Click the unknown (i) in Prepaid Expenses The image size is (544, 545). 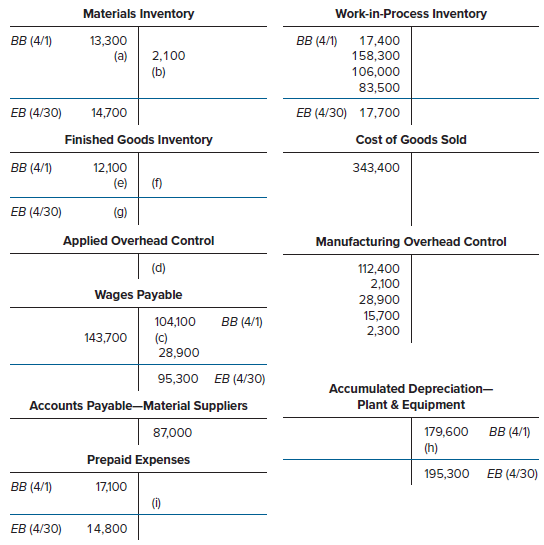156,503
